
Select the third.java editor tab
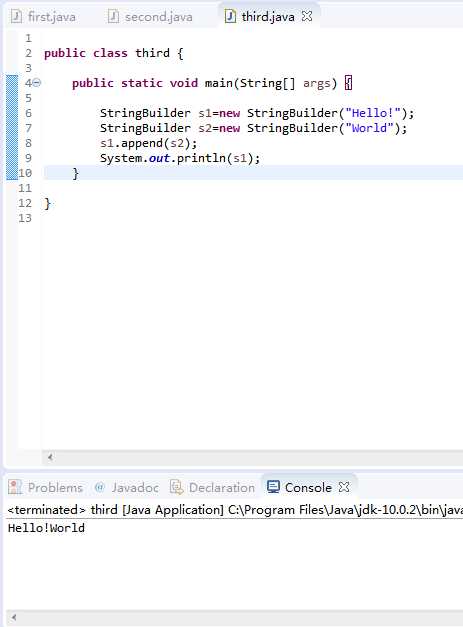coord(268,17)
